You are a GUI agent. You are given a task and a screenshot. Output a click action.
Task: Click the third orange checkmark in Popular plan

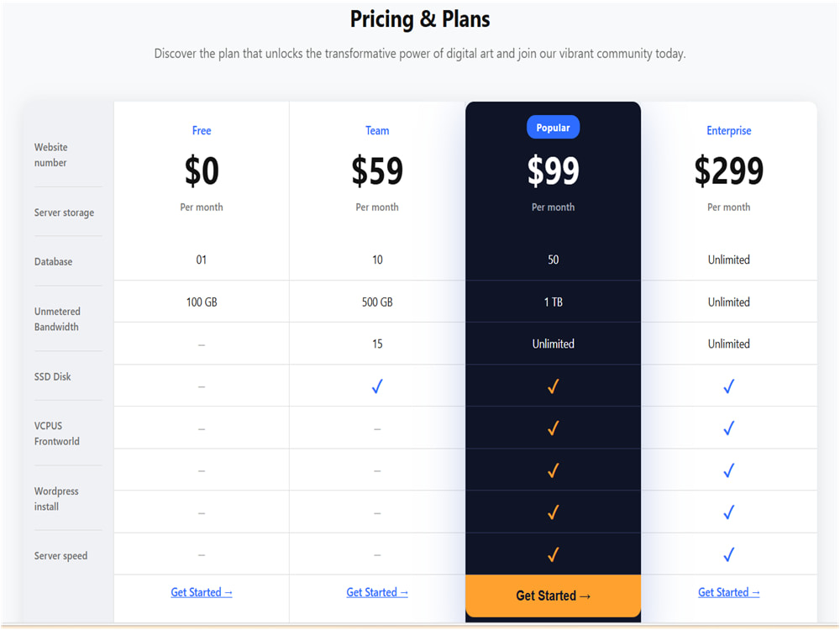click(x=553, y=470)
